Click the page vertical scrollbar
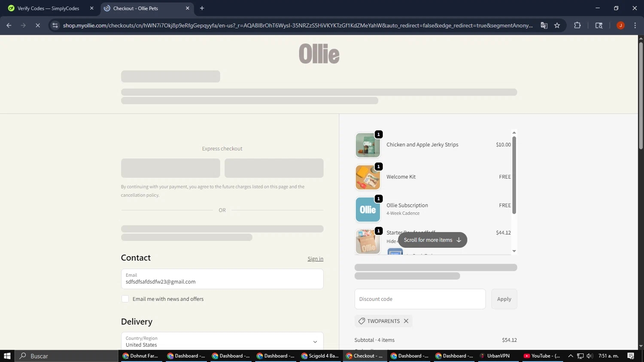Screen dimensions: 644x362 [x=641, y=95]
